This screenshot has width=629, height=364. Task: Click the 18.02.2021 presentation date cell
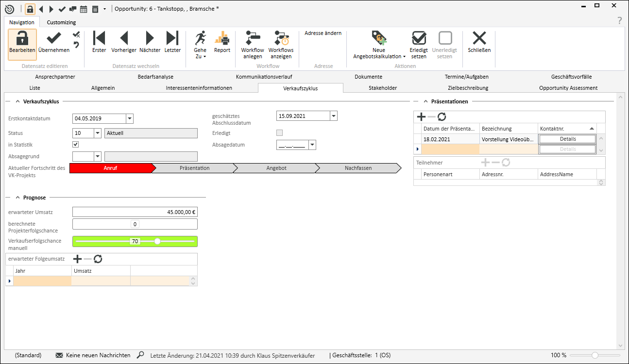tap(451, 139)
